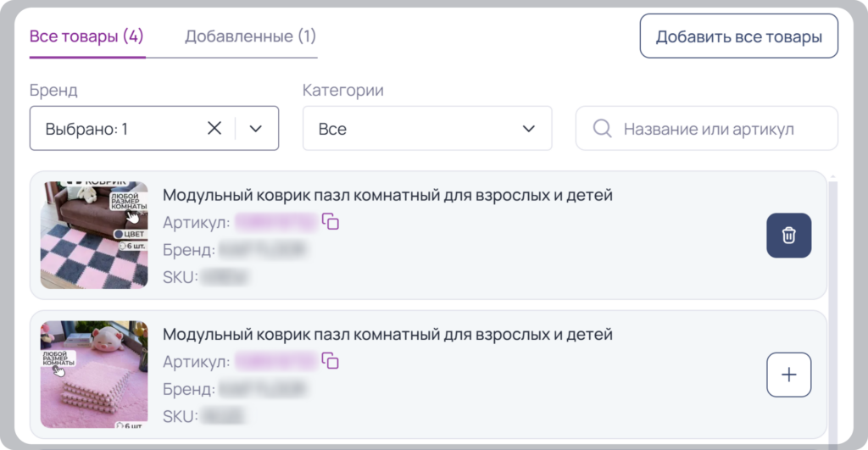
Task: Click the first product title Модульный коврик пазл
Action: pyautogui.click(x=387, y=195)
